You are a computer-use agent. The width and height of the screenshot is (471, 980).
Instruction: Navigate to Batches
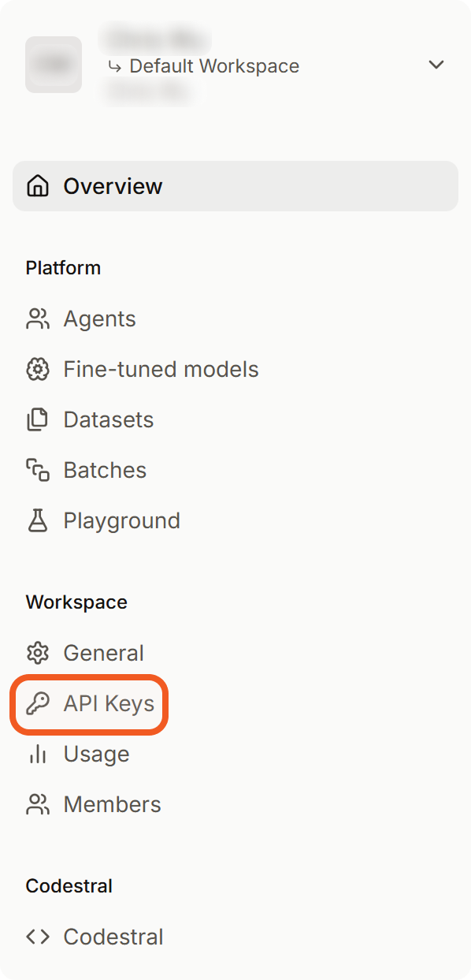(x=105, y=470)
